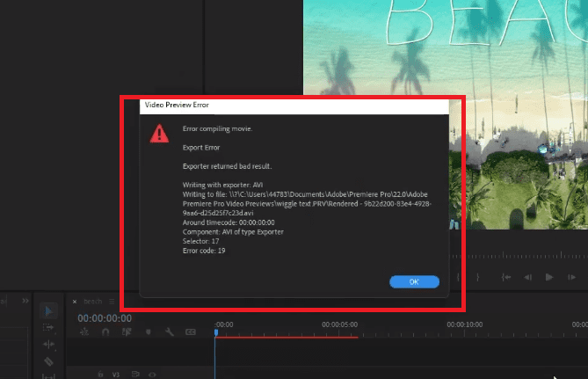Dismiss the error with the OK button

coord(414,281)
